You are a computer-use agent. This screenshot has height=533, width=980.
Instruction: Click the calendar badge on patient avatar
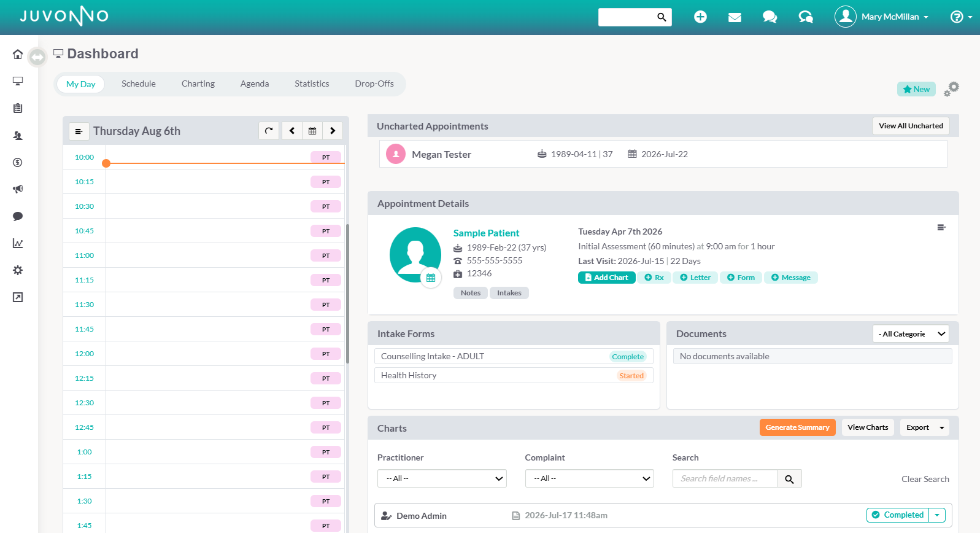(431, 278)
